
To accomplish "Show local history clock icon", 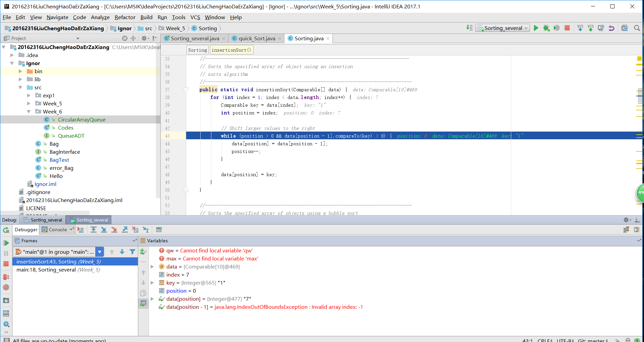I will click(x=601, y=28).
